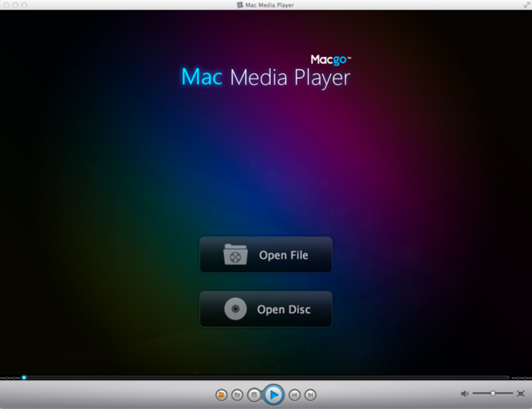Stop playback with the square Stop button
The width and height of the screenshot is (532, 409).
[x=254, y=395]
